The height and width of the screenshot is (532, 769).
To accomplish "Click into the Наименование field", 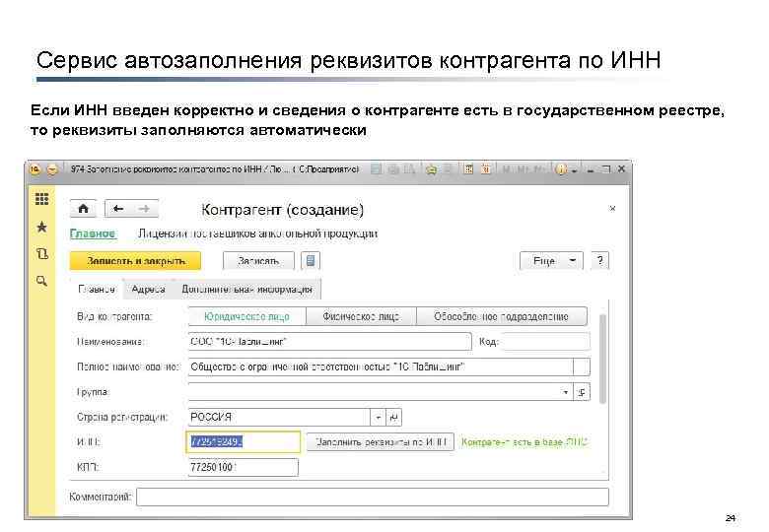I will pos(329,342).
